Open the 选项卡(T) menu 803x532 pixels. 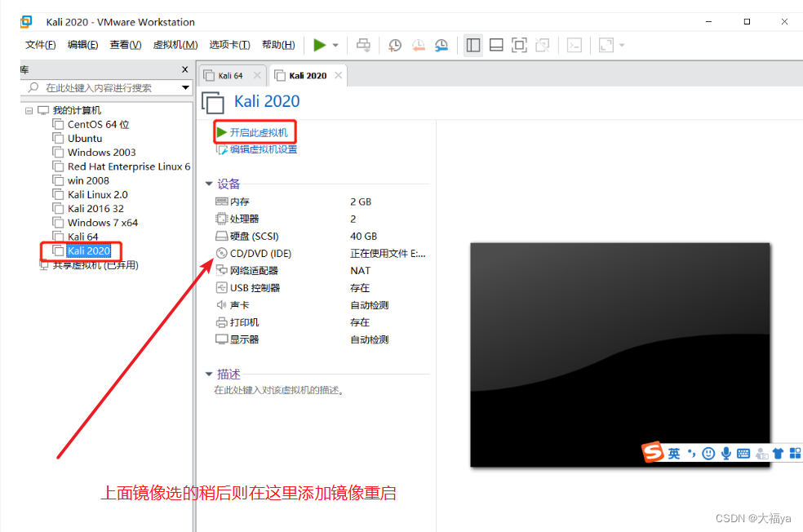coord(229,45)
